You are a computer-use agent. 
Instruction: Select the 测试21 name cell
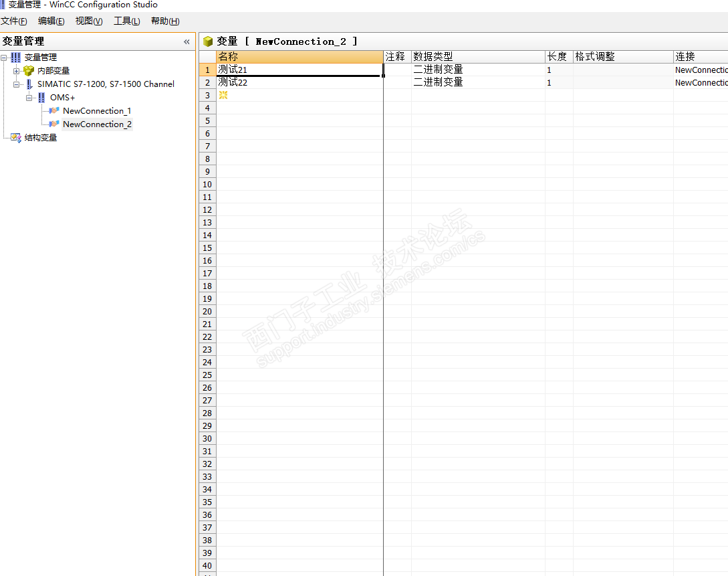pos(300,70)
